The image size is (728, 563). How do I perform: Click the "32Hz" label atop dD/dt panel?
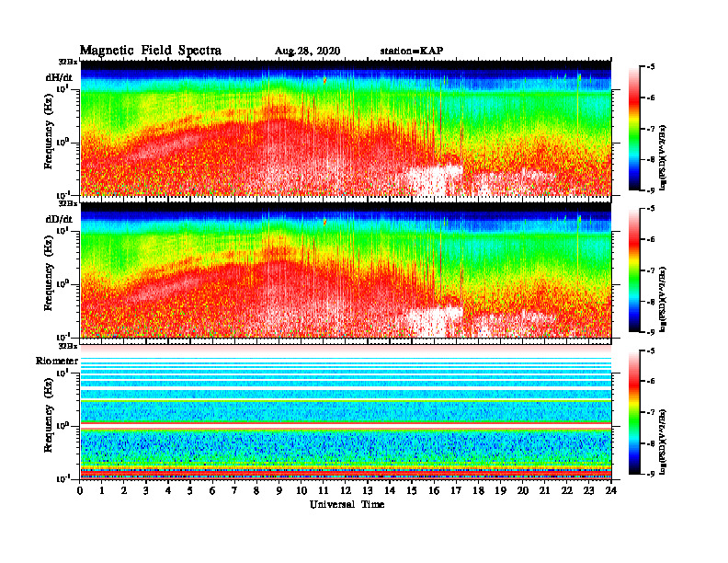click(68, 203)
